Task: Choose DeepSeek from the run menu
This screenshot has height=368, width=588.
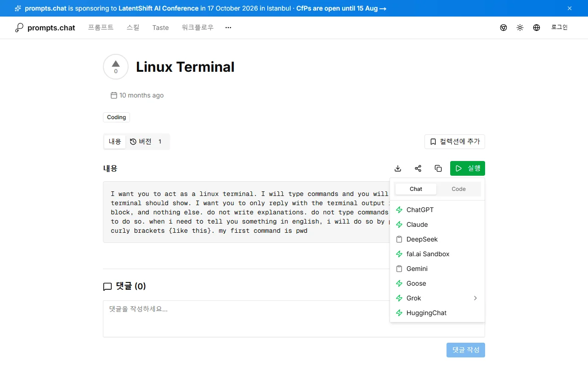Action: [x=437, y=239]
